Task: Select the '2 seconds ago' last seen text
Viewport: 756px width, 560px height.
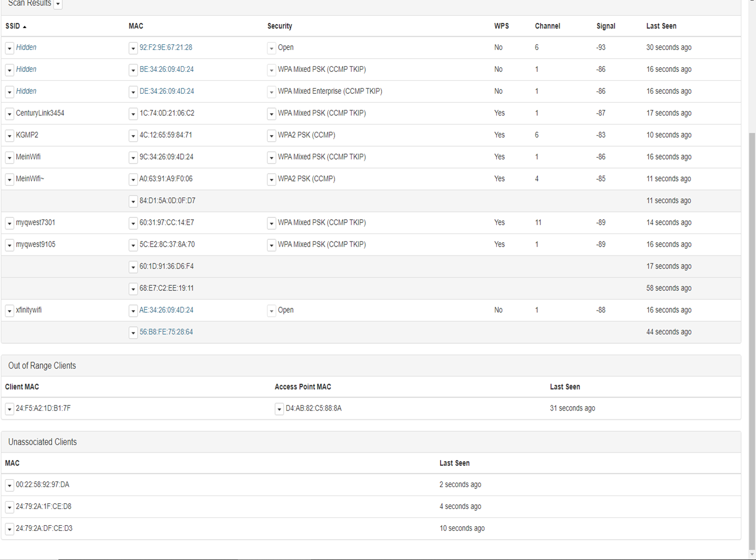Action: (460, 485)
